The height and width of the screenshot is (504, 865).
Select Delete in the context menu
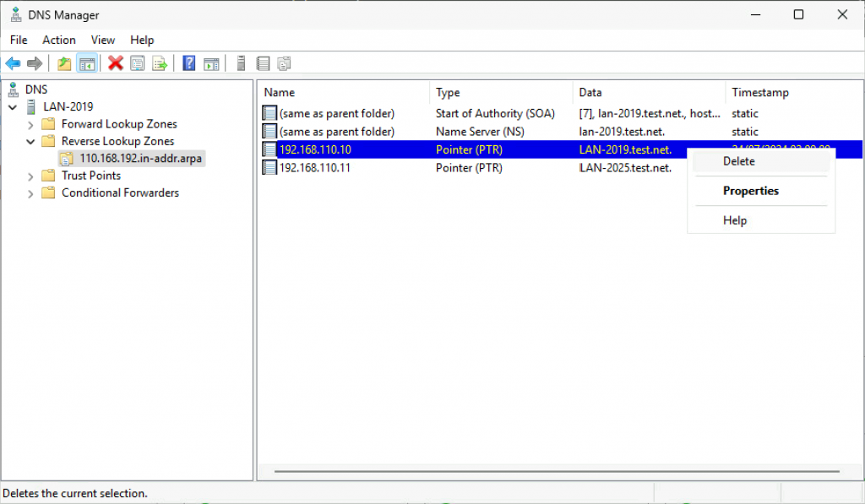738,160
